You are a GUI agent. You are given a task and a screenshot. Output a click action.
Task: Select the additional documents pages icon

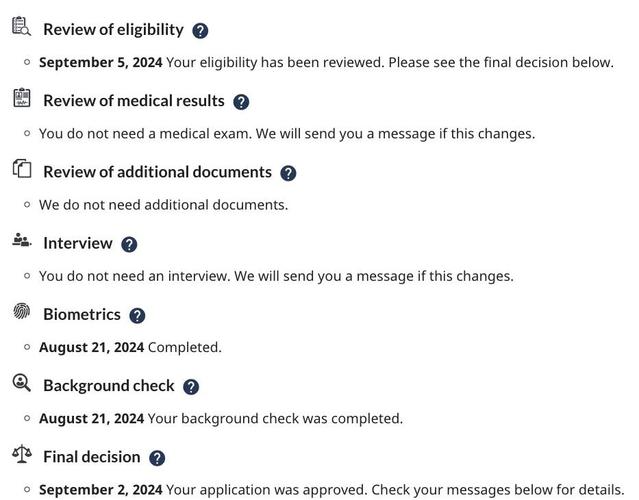22,168
